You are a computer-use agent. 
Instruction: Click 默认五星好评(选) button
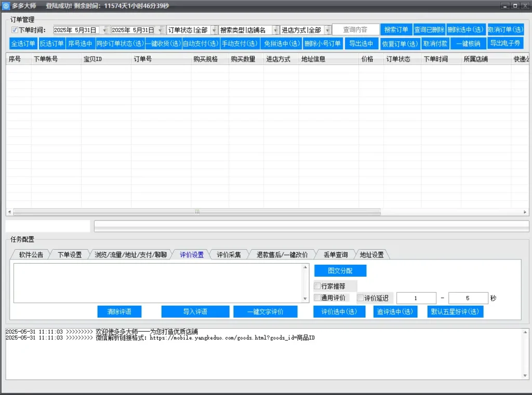pyautogui.click(x=455, y=311)
